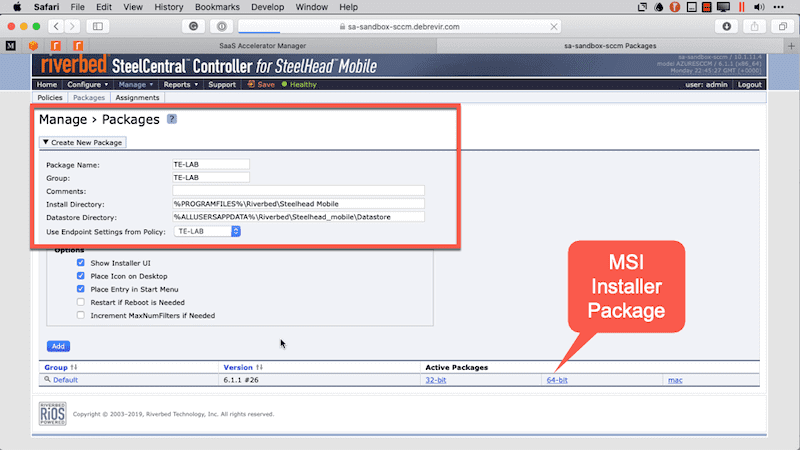Click the privacy shield extension button

pos(221,27)
